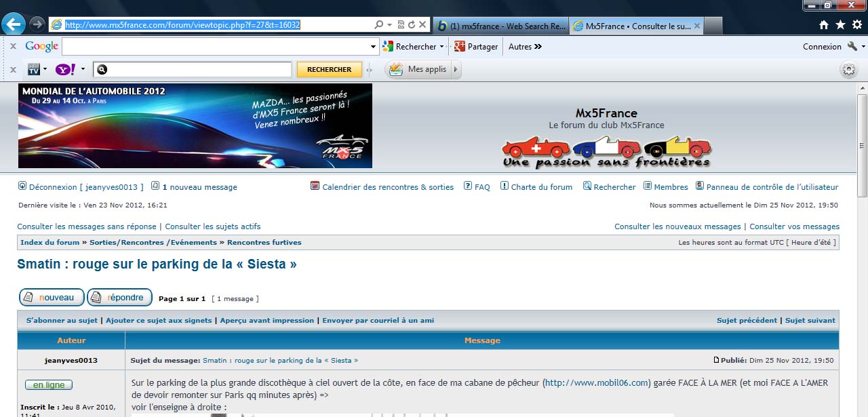
Task: Open the Yahoo toolbar gear settings
Action: (848, 69)
